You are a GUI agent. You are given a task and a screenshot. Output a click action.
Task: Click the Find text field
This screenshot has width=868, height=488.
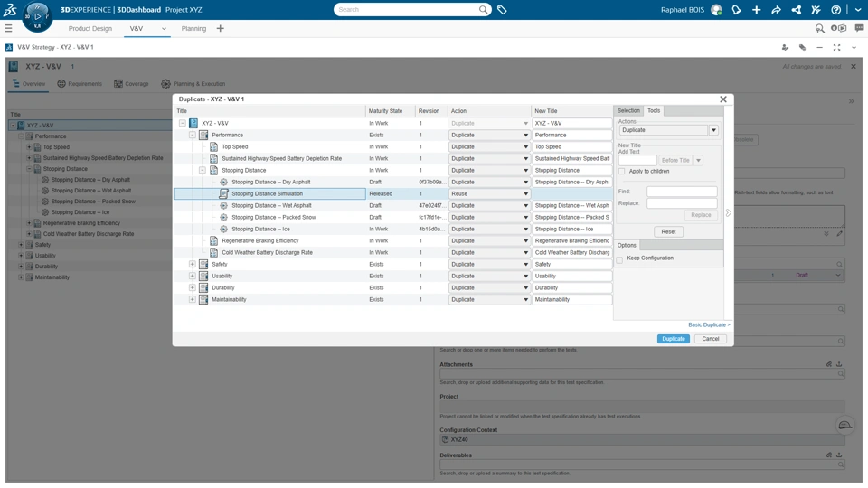(682, 192)
